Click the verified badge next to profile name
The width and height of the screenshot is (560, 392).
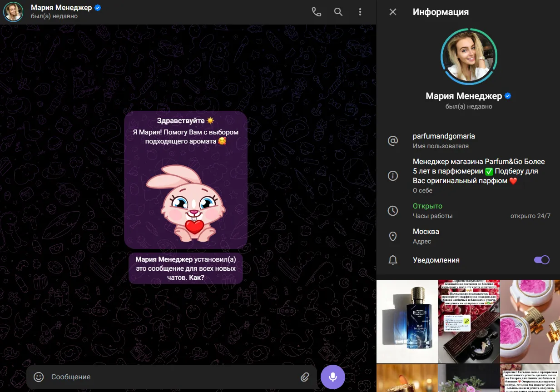tap(508, 96)
